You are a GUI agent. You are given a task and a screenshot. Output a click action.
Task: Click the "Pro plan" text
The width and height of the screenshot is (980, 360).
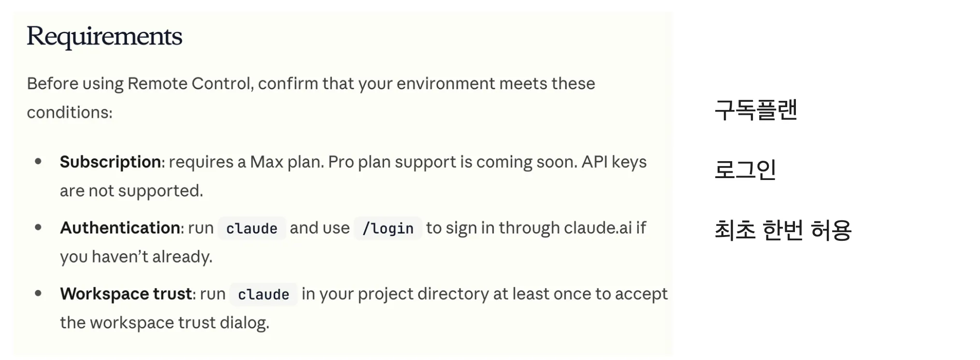359,162
